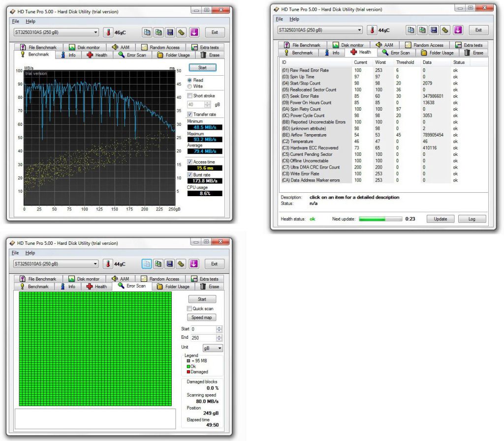Enable the Short stroke checkbox
Image resolution: width=504 pixels, height=441 pixels.
point(190,96)
